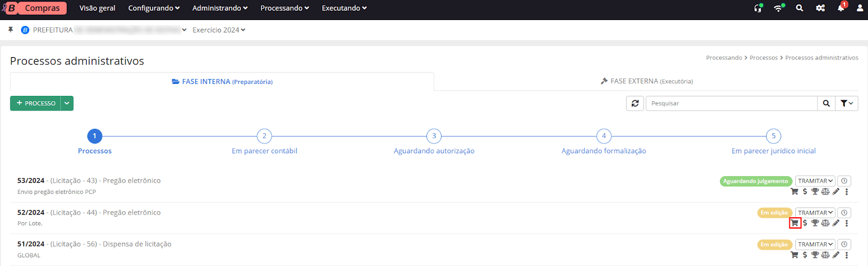Screen dimensions: 868x266
Task: Click the refresh button beside the search field
Action: coord(635,103)
